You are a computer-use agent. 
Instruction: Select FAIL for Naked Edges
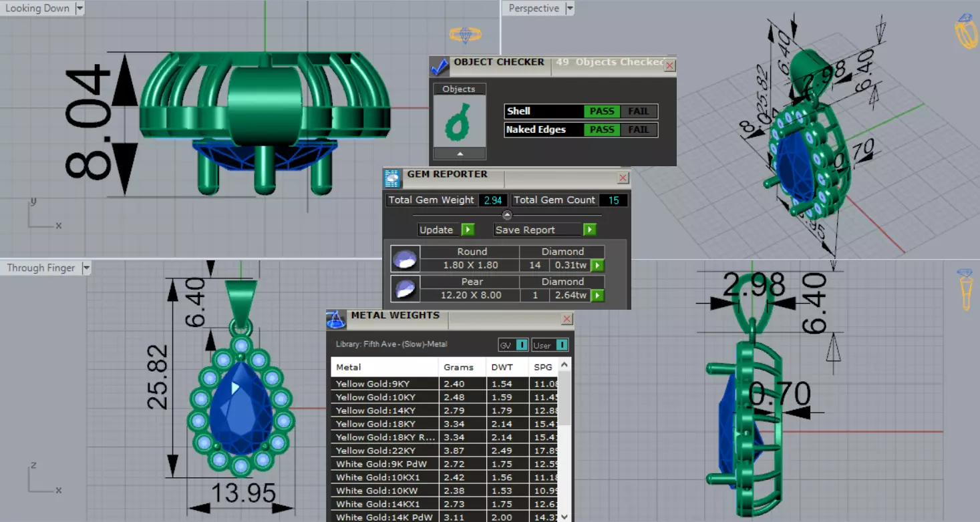pos(639,129)
